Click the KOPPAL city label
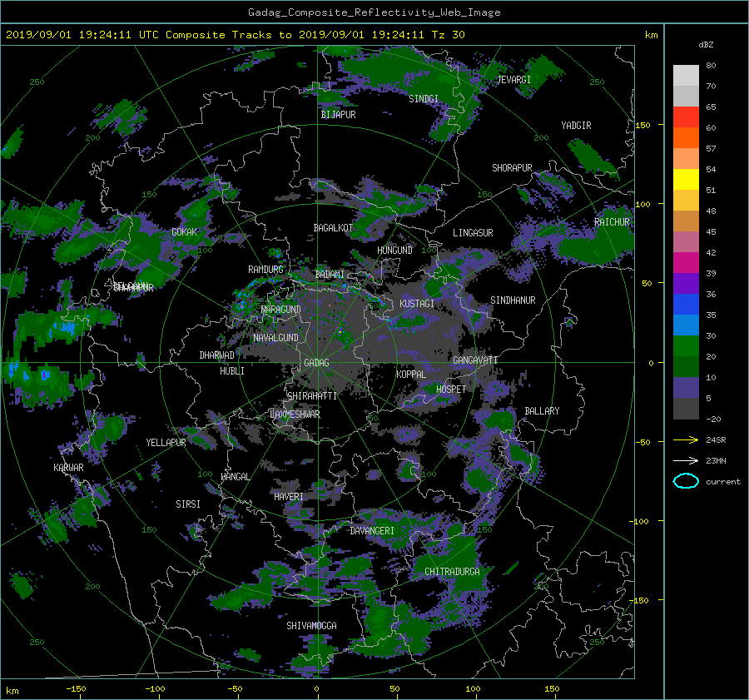The height and width of the screenshot is (700, 749). (411, 375)
